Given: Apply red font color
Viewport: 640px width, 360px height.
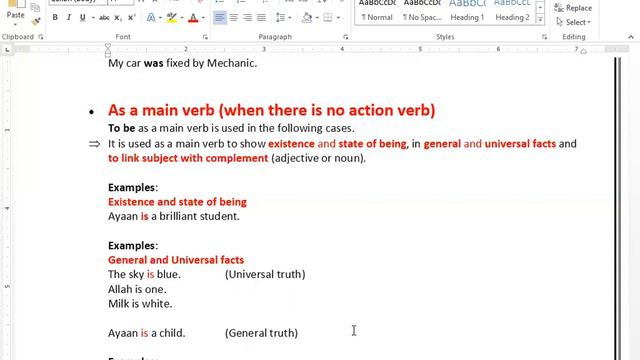Looking at the screenshot, I should [193, 18].
